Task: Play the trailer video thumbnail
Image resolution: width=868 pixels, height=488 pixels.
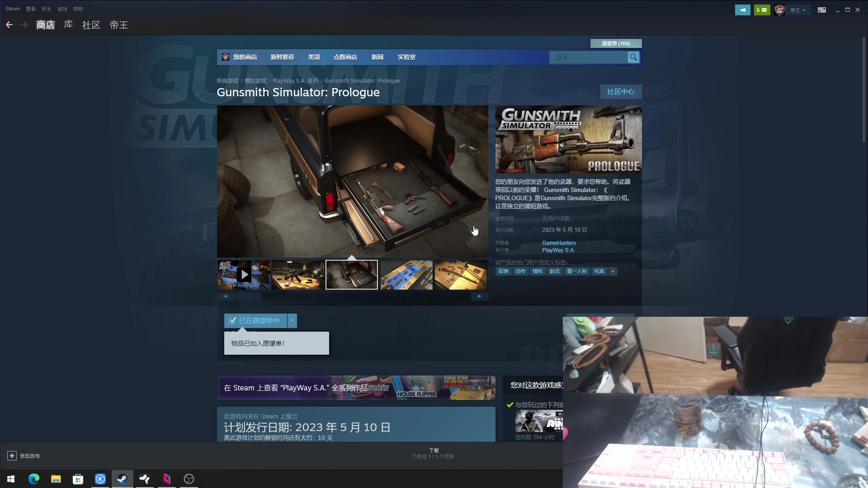Action: coord(244,275)
